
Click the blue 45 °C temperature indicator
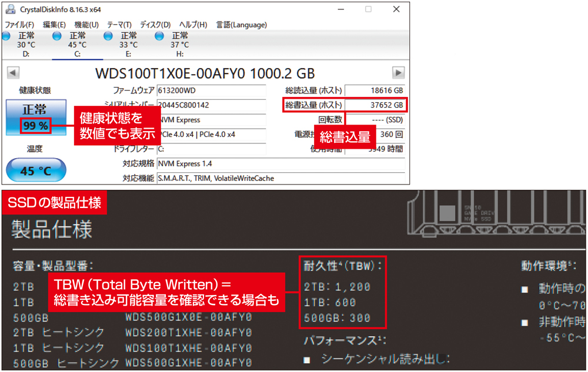[x=35, y=170]
